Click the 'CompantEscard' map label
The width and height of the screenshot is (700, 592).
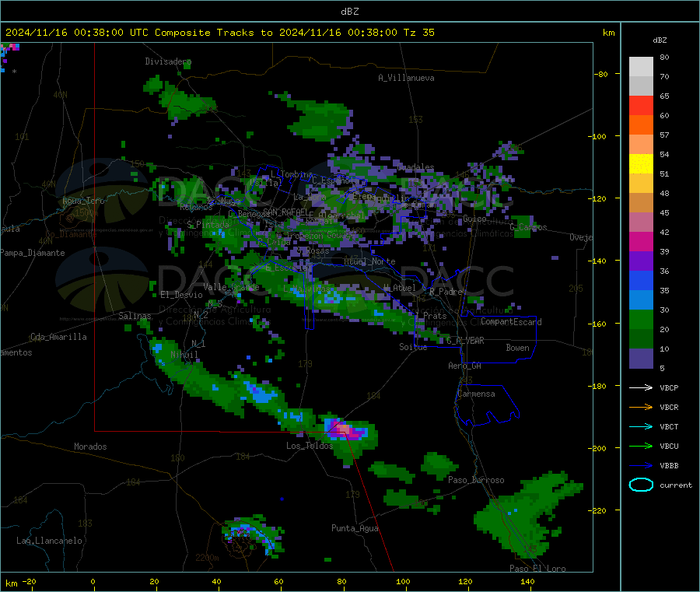click(511, 322)
